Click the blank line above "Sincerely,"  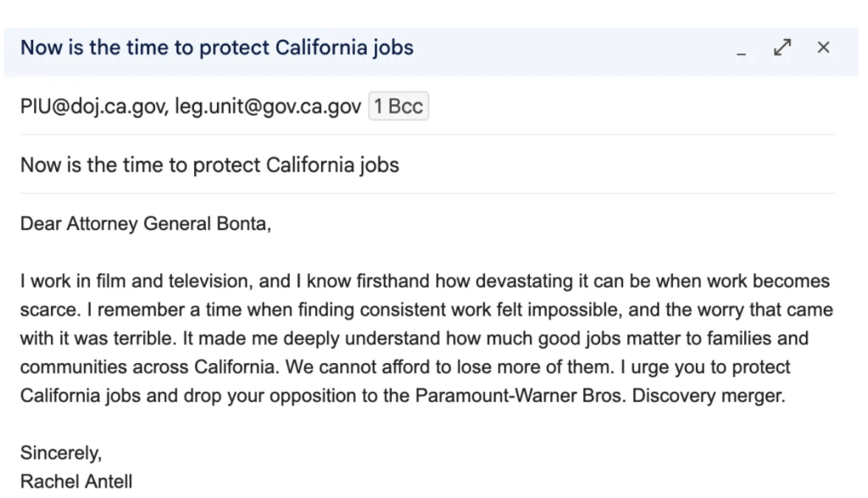427,424
